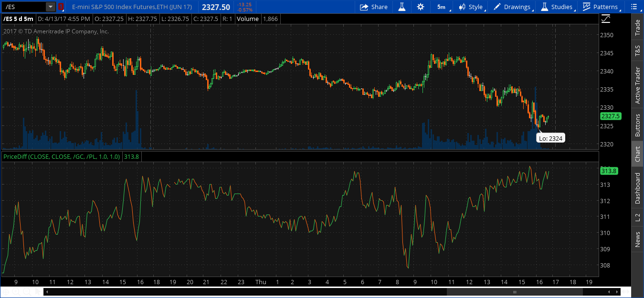Open the symbol selector dropdown arrow
This screenshot has width=644, height=298.
coord(51,7)
